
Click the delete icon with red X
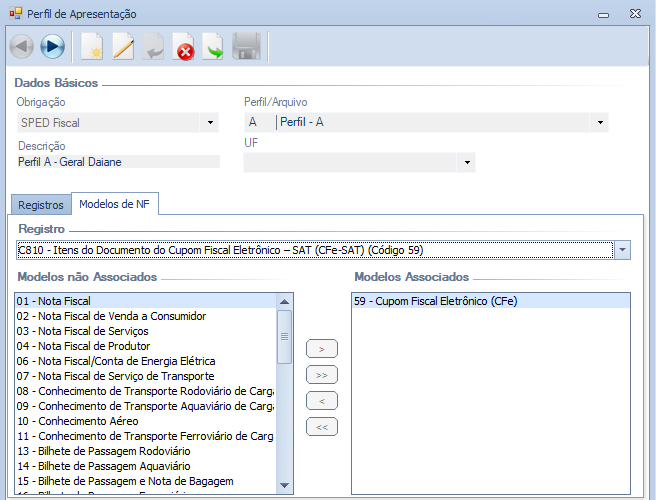click(184, 47)
